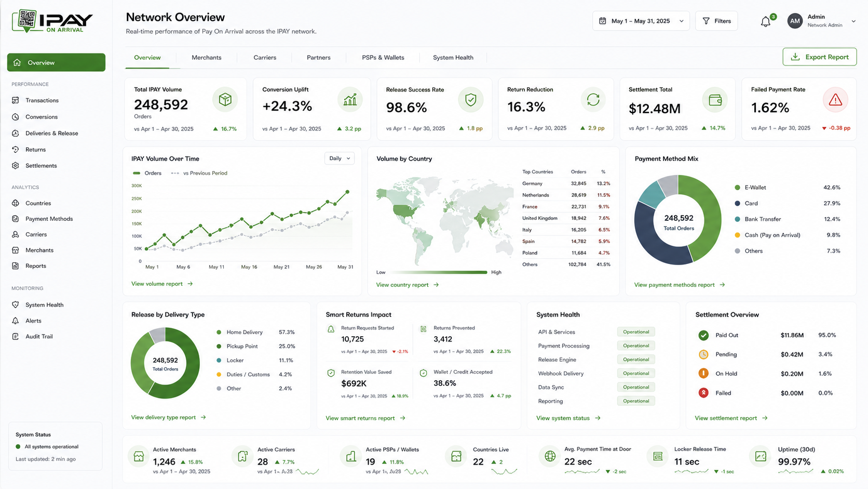Switch to the PSPs & Wallets tab
868x489 pixels.
click(x=383, y=58)
